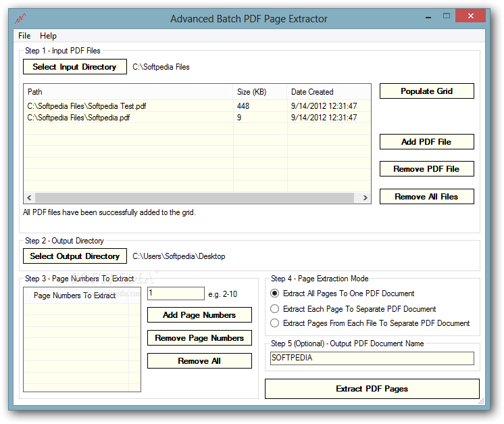The height and width of the screenshot is (424, 504).
Task: Click Remove All in Step 3
Action: pyautogui.click(x=199, y=361)
